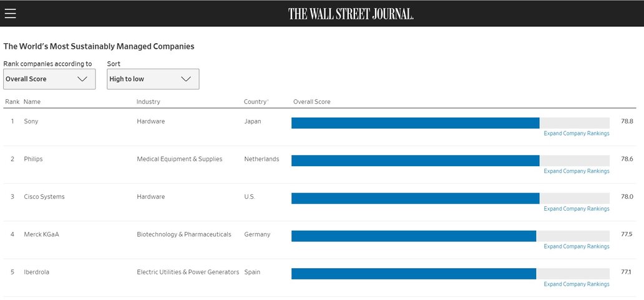644x300 pixels.
Task: Click The Wall Street Journal logo
Action: [x=351, y=14]
